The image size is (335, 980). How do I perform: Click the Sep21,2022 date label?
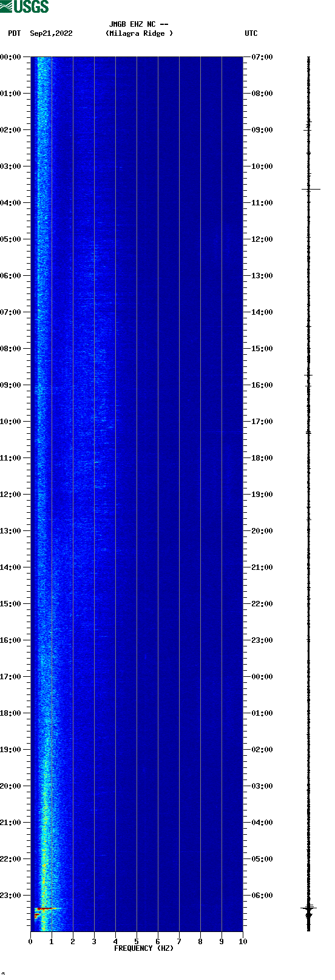(51, 33)
